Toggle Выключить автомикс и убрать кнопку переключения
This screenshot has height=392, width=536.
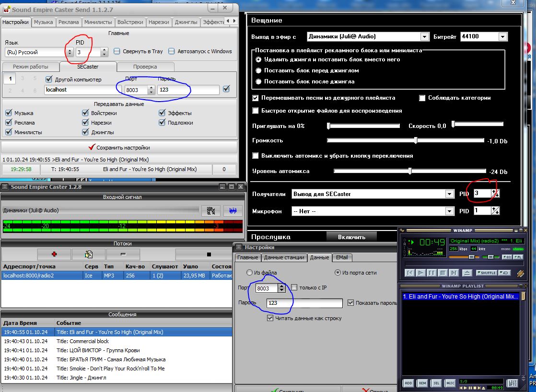256,156
